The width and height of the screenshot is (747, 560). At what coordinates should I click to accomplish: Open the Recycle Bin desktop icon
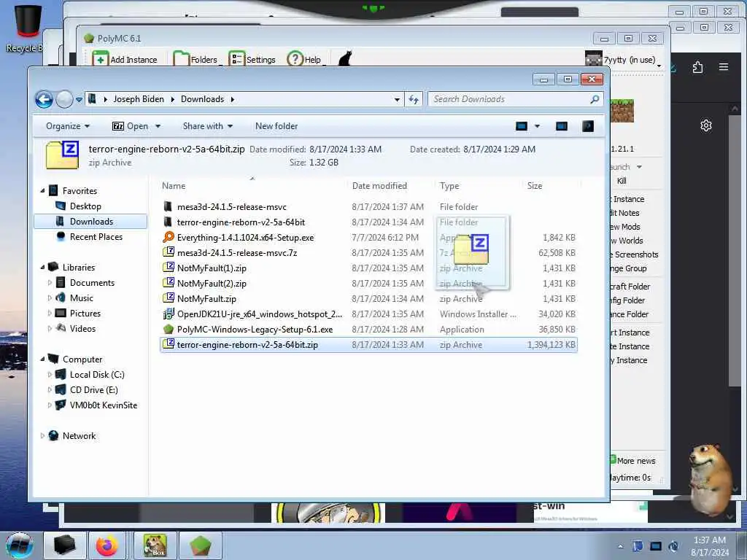point(27,28)
